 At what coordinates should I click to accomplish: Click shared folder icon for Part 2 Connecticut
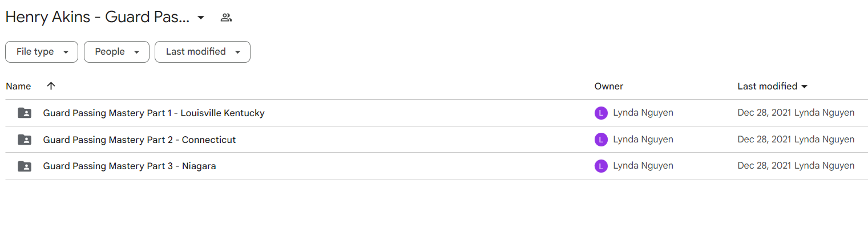point(25,140)
